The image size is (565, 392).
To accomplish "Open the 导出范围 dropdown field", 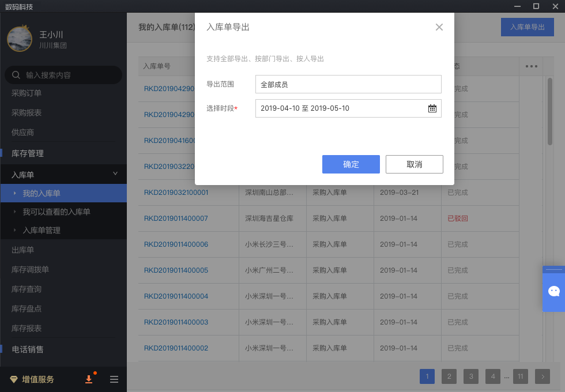I will coord(348,84).
